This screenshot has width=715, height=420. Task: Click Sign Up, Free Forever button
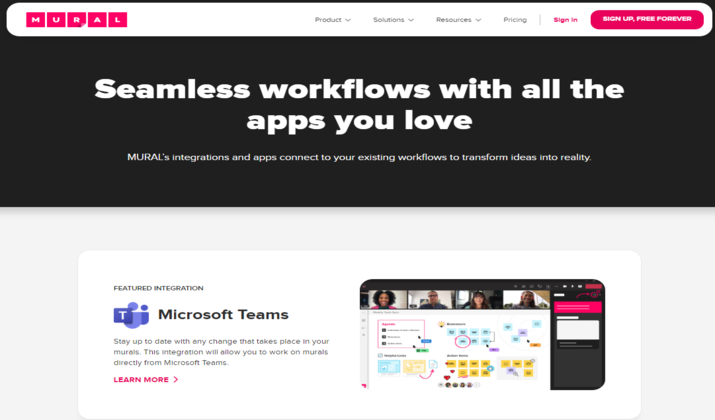647,19
